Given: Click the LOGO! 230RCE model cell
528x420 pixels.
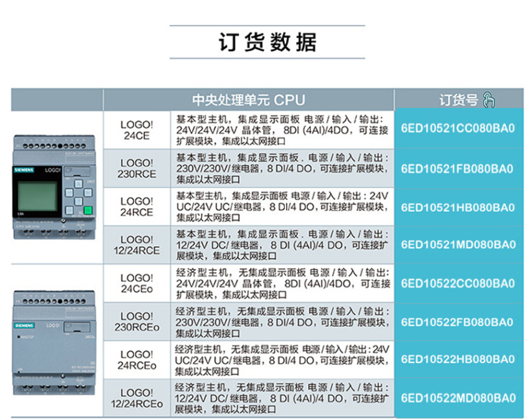Looking at the screenshot, I should (x=137, y=168).
